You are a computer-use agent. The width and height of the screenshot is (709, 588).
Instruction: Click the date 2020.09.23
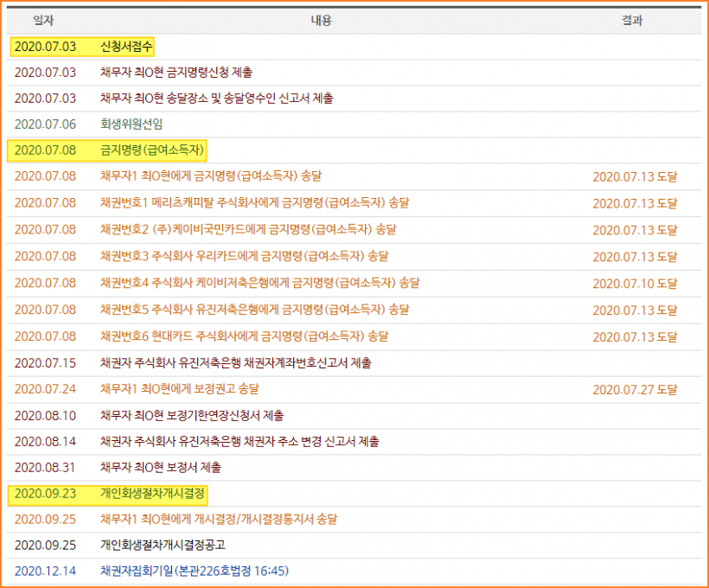pyautogui.click(x=45, y=493)
